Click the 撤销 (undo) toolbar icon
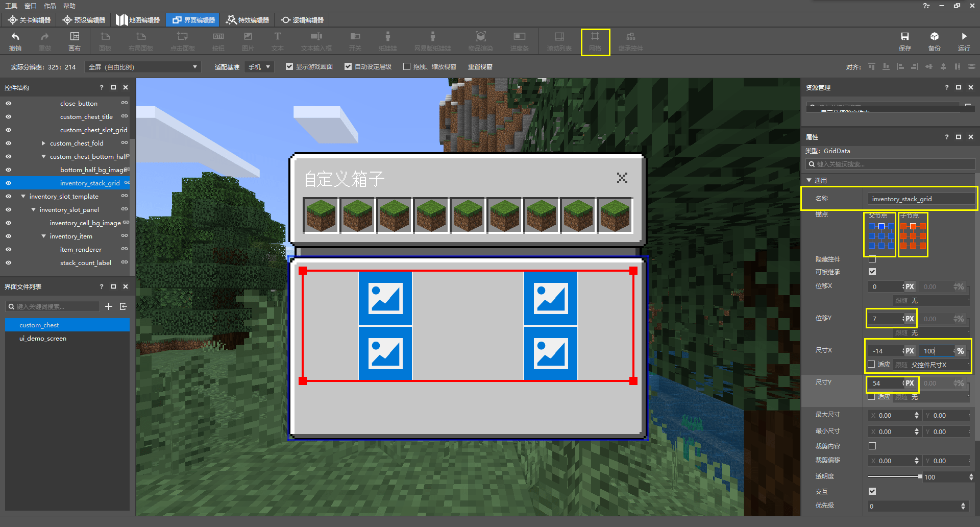The width and height of the screenshot is (980, 527). (15, 41)
